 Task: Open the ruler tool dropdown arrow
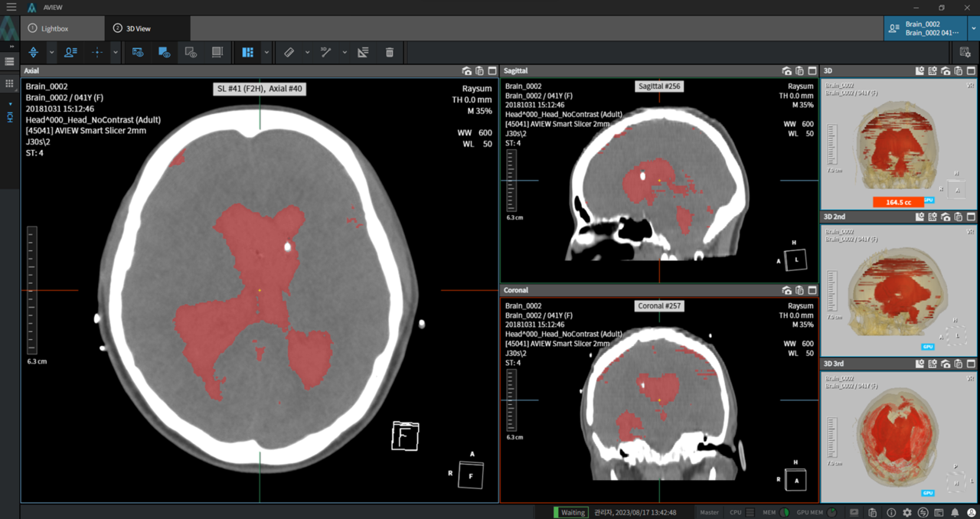307,52
